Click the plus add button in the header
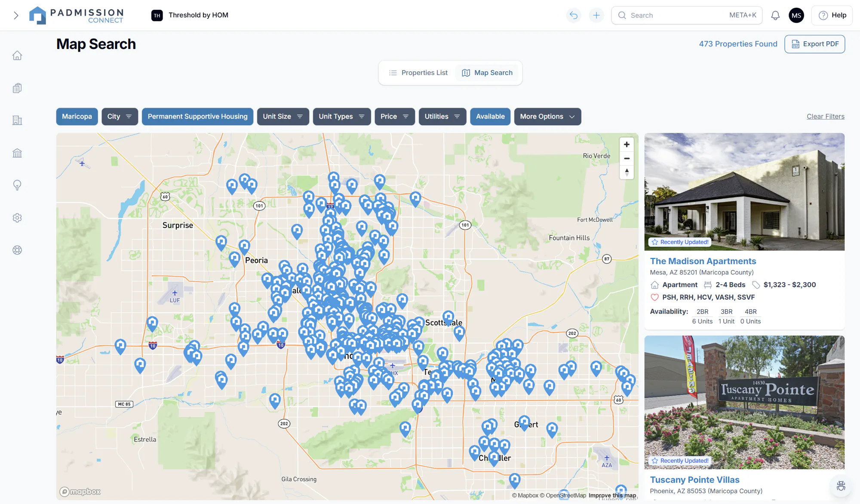 click(596, 15)
